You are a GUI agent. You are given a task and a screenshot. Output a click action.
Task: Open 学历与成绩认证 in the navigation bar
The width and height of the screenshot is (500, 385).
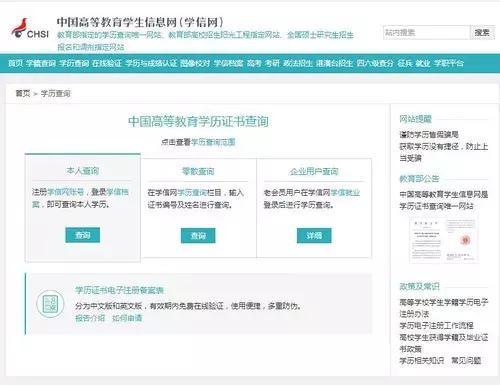tap(151, 63)
